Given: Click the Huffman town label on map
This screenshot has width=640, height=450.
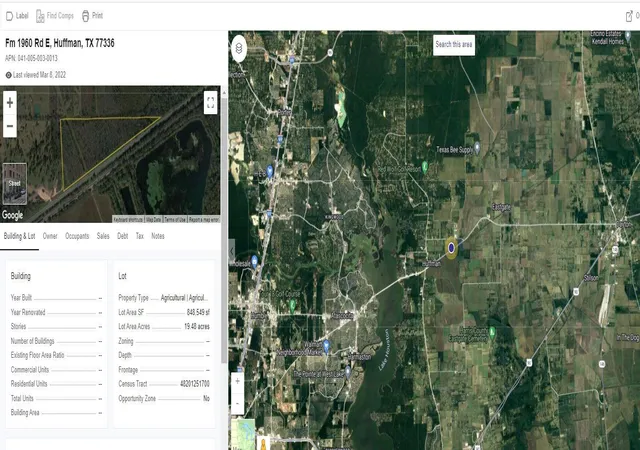Looking at the screenshot, I should click(x=431, y=264).
